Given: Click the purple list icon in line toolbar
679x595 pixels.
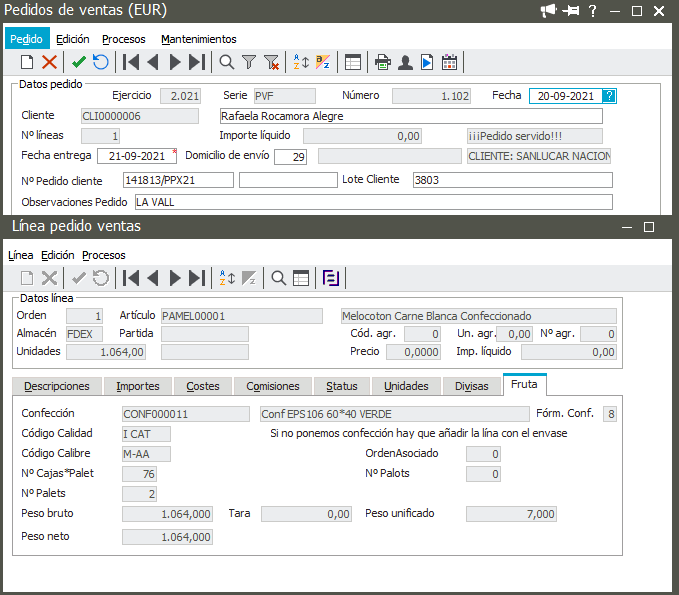Looking at the screenshot, I should click(x=331, y=277).
